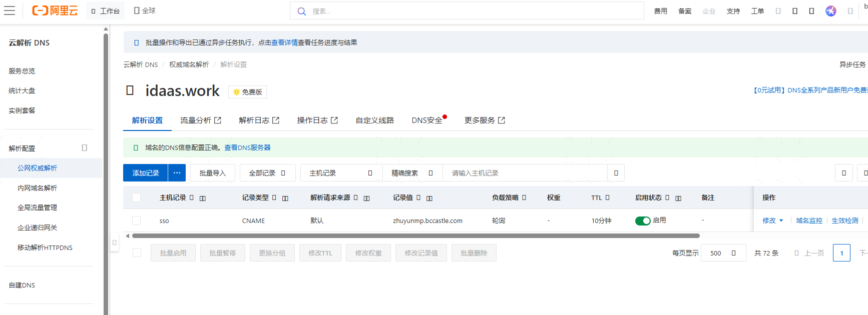Click the split-box icon in 主机记录 header
The image size is (868, 315).
203,198
